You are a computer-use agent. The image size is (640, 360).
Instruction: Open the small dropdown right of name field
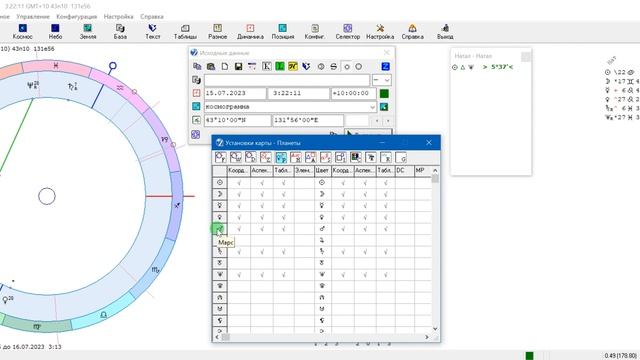pos(382,80)
